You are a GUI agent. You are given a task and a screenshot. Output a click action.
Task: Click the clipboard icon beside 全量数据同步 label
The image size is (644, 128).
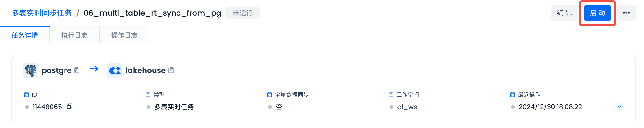point(270,95)
